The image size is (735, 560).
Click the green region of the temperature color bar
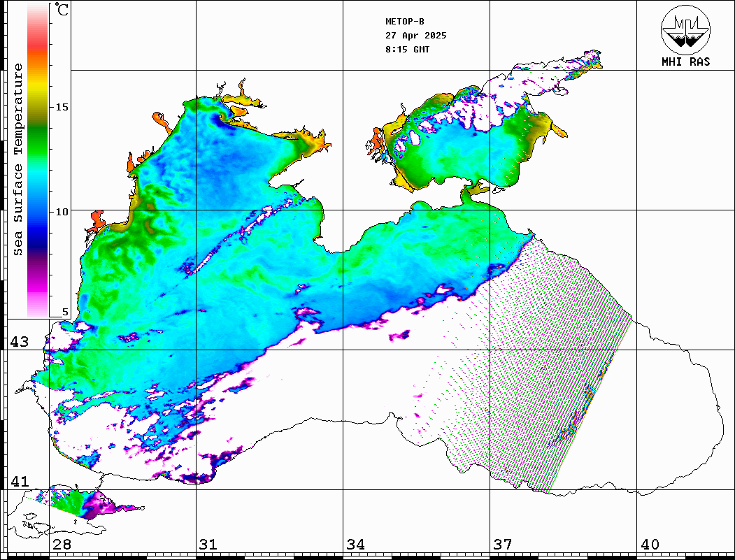click(x=38, y=143)
